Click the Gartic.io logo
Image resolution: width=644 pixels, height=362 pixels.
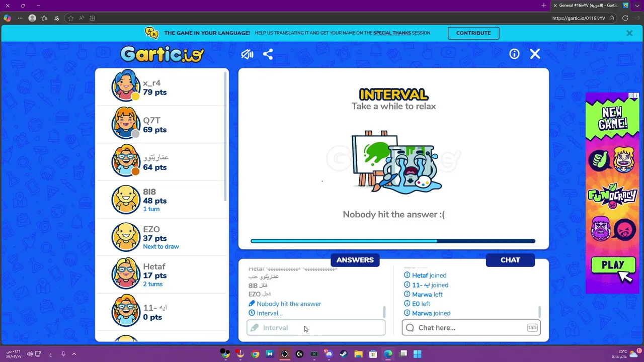coord(162,54)
